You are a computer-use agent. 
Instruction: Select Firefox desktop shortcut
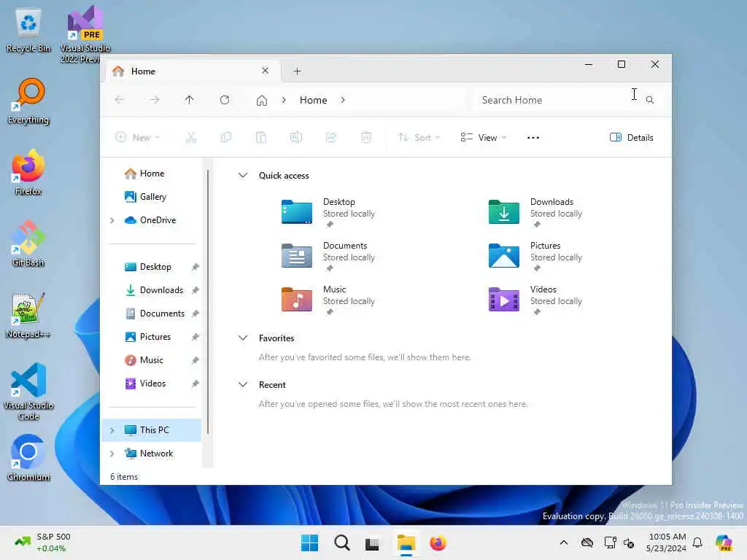point(28,172)
